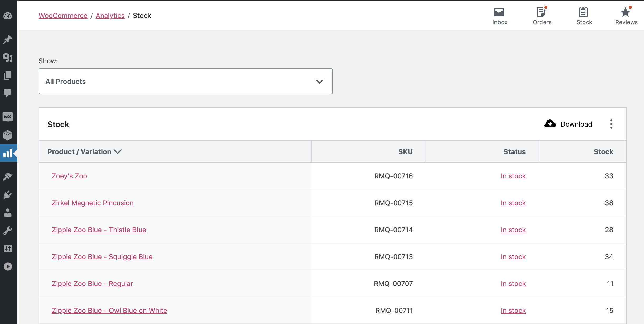644x324 pixels.
Task: Open the Zirkel Magnetic Pincusion product
Action: click(x=93, y=203)
